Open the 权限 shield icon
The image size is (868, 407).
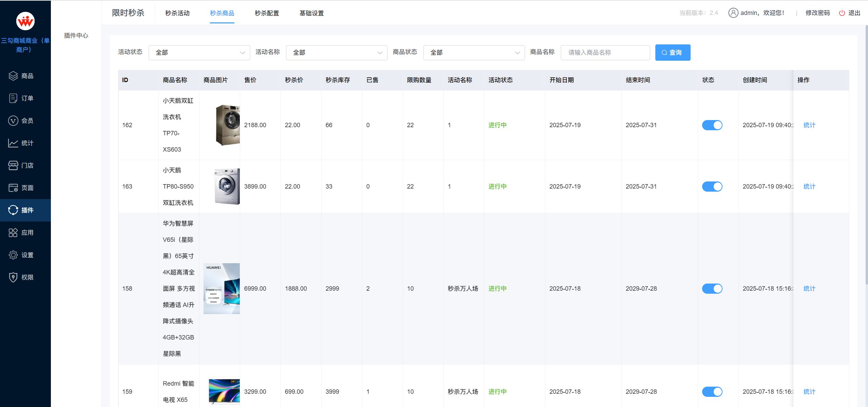13,277
